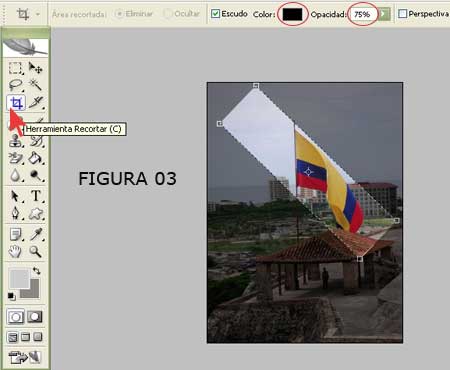This screenshot has height=370, width=450.
Task: Toggle the Escudo checkbox
Action: click(215, 14)
